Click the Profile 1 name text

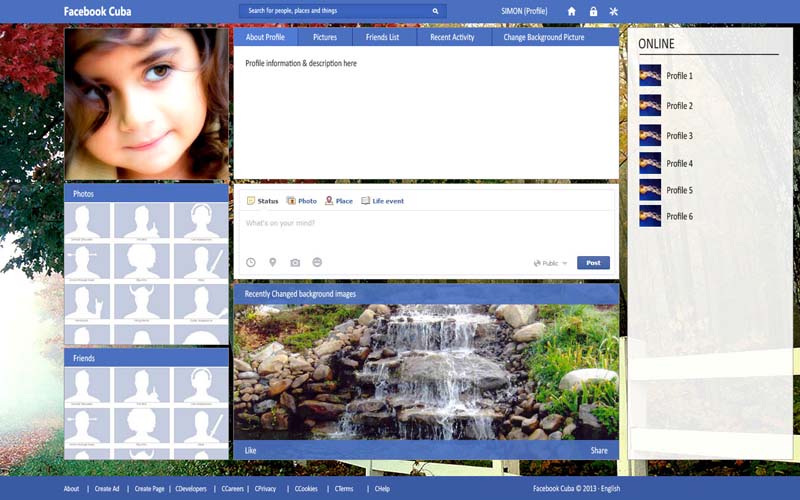coord(680,76)
